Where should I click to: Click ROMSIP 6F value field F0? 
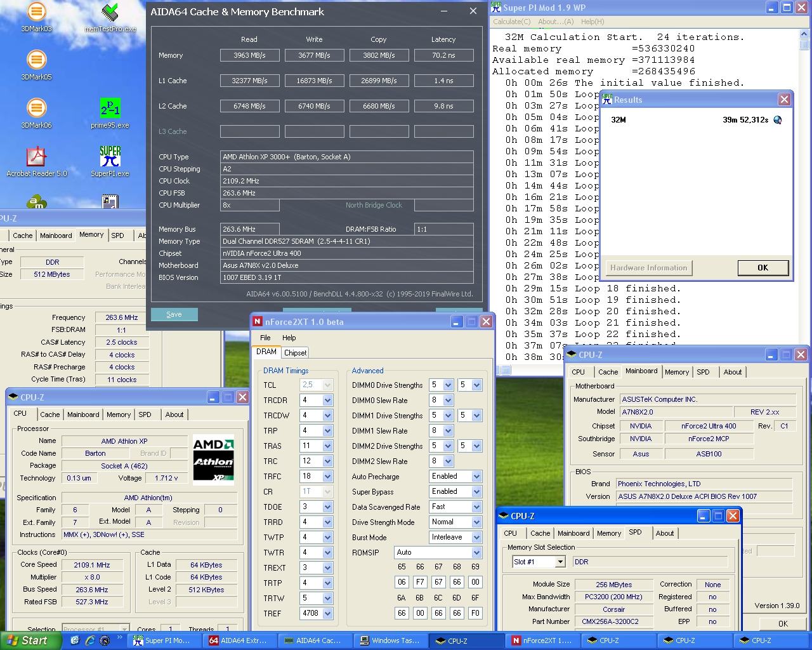(475, 613)
